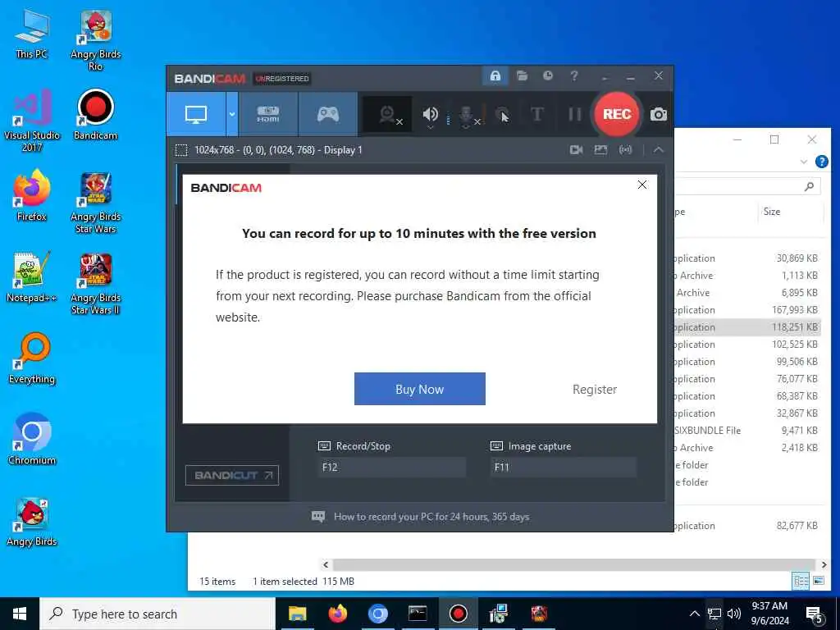The image size is (840, 630).
Task: Open help in File Explorer window
Action: pyautogui.click(x=821, y=162)
